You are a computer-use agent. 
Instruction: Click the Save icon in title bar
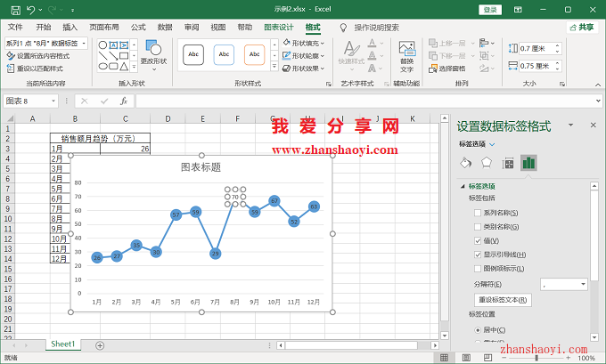(x=15, y=10)
